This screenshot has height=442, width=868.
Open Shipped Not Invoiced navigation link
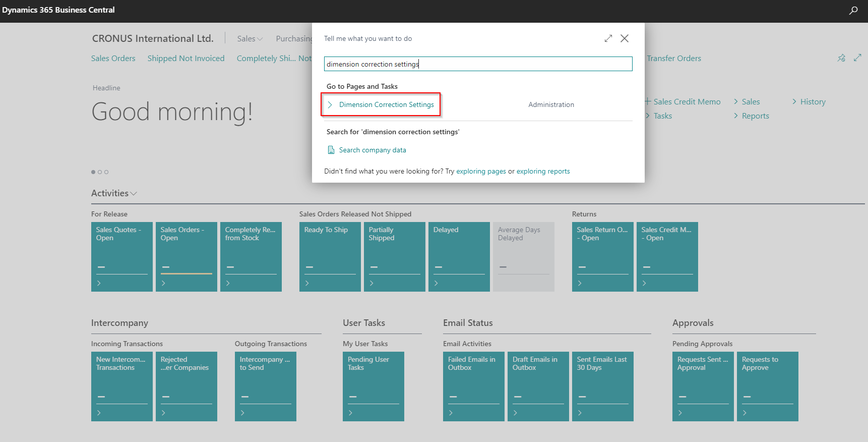[186, 59]
